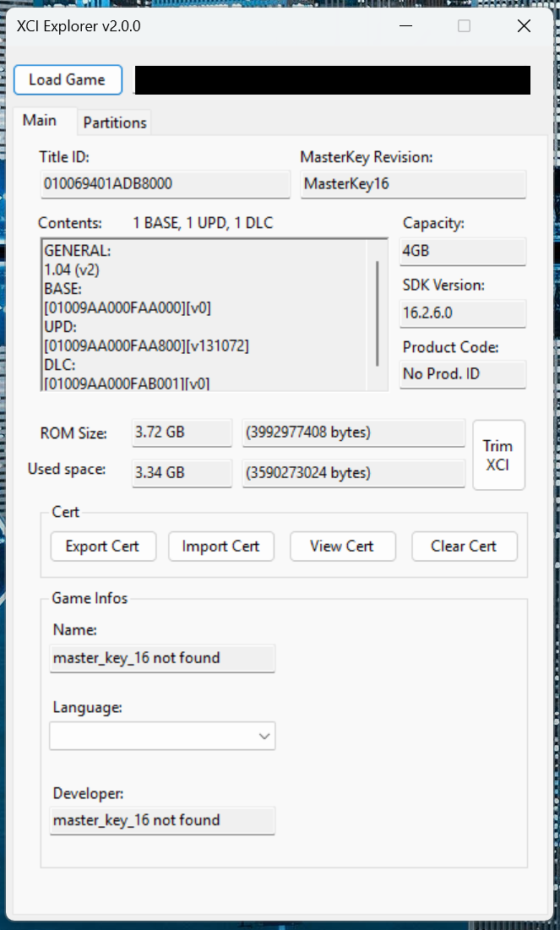560x930 pixels.
Task: Click ROM size bytes field 3992977408
Action: (354, 432)
